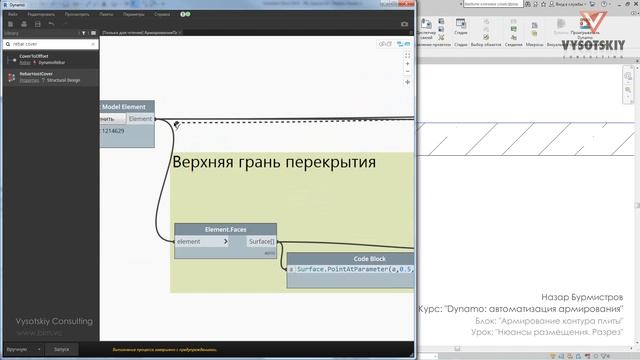The height and width of the screenshot is (360, 640).
Task: Select the CoverToOffset search result
Action: pyautogui.click(x=51, y=60)
